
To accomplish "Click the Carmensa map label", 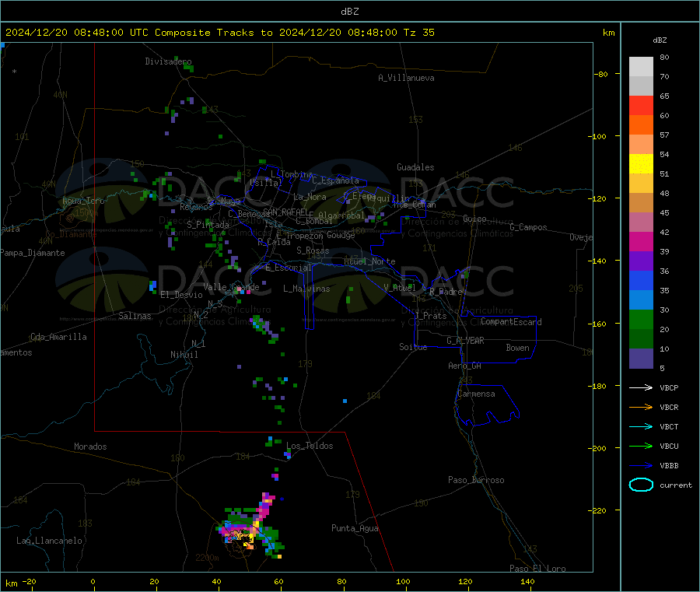I will pos(476,394).
